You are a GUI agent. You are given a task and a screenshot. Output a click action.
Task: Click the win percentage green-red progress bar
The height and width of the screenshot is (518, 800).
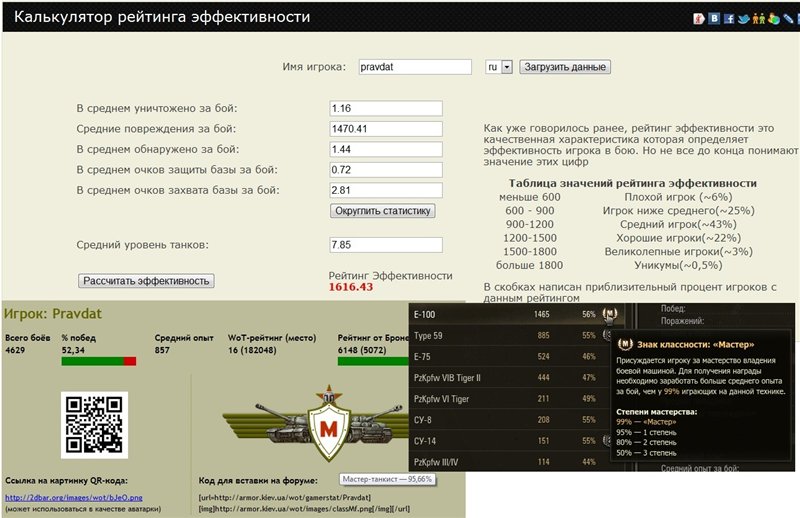(x=98, y=360)
